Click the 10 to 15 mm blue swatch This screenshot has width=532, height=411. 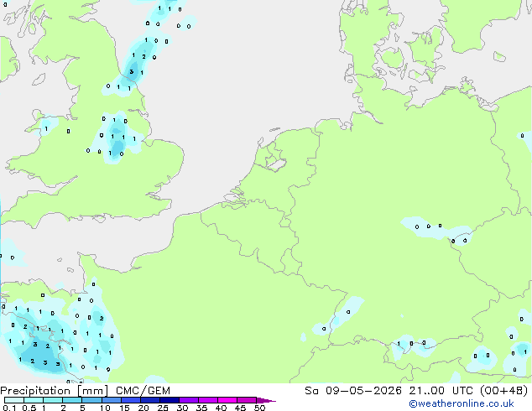pyautogui.click(x=111, y=400)
